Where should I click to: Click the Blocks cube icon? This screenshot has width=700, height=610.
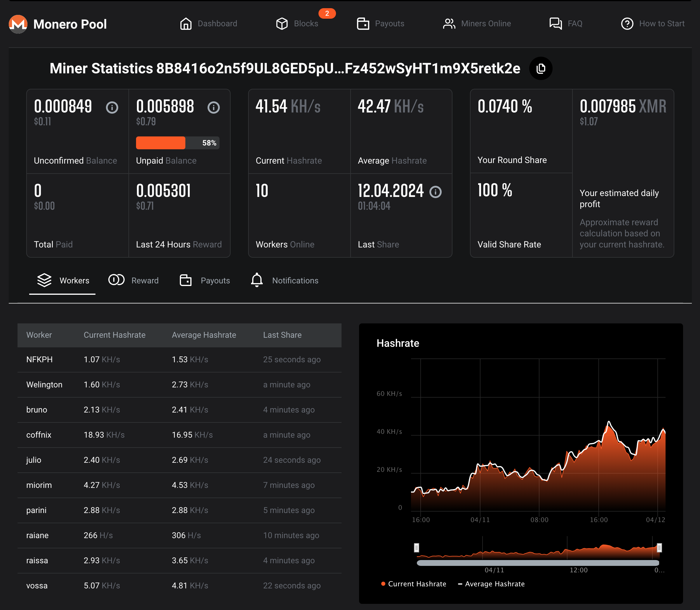[x=282, y=24]
